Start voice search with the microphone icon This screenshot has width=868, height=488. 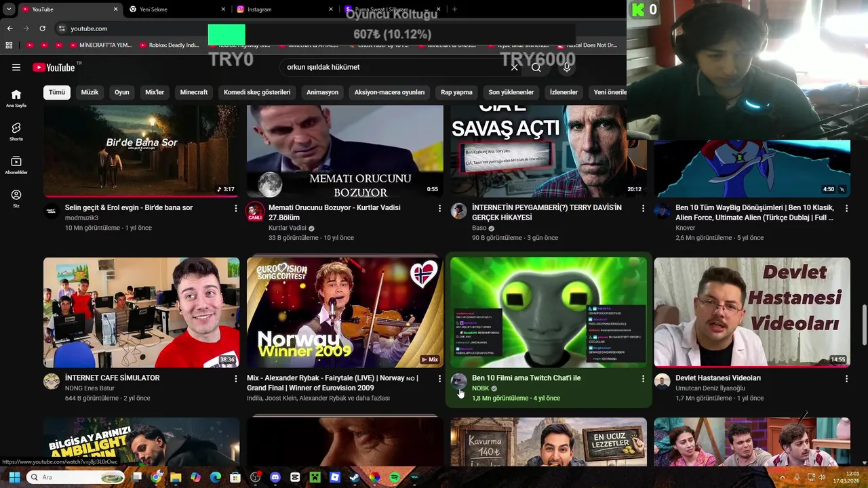(x=567, y=67)
